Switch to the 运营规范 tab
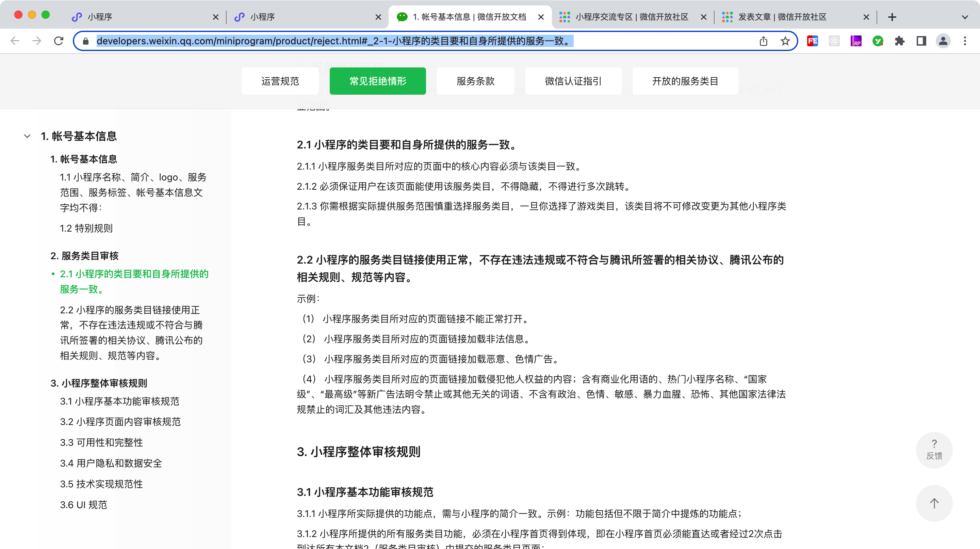Screen dimensions: 980x549 (x=280, y=81)
